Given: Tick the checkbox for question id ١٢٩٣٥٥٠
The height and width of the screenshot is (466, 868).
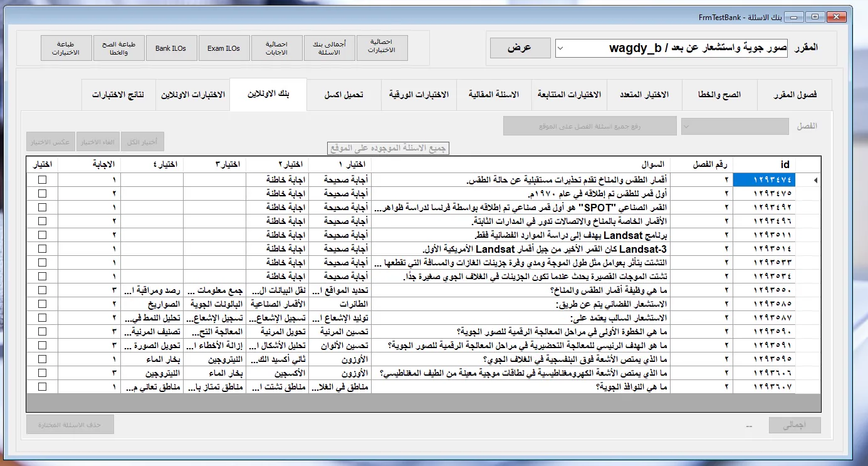Looking at the screenshot, I should click(42, 290).
